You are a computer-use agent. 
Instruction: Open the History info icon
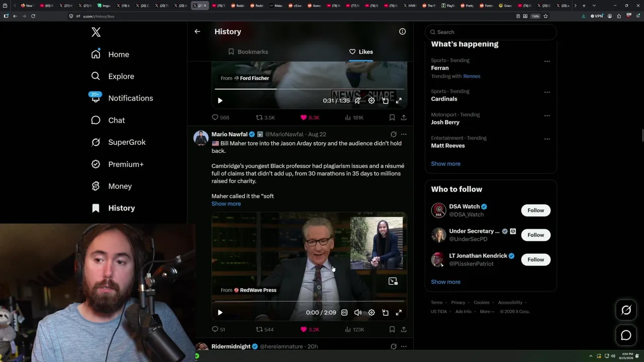(x=403, y=31)
